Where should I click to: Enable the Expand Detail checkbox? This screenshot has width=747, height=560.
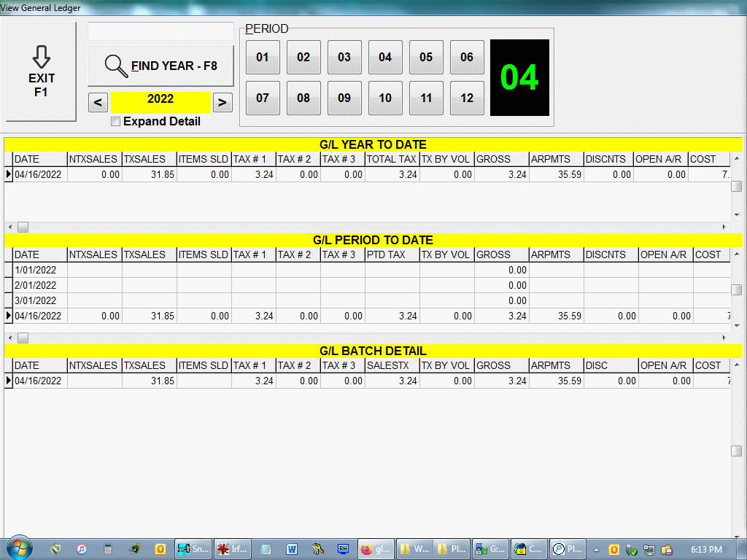click(115, 122)
